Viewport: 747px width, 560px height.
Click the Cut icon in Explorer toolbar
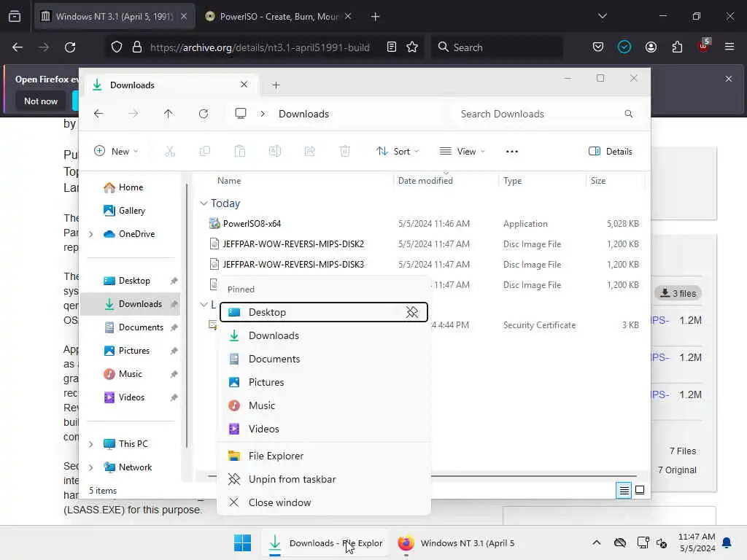(170, 152)
